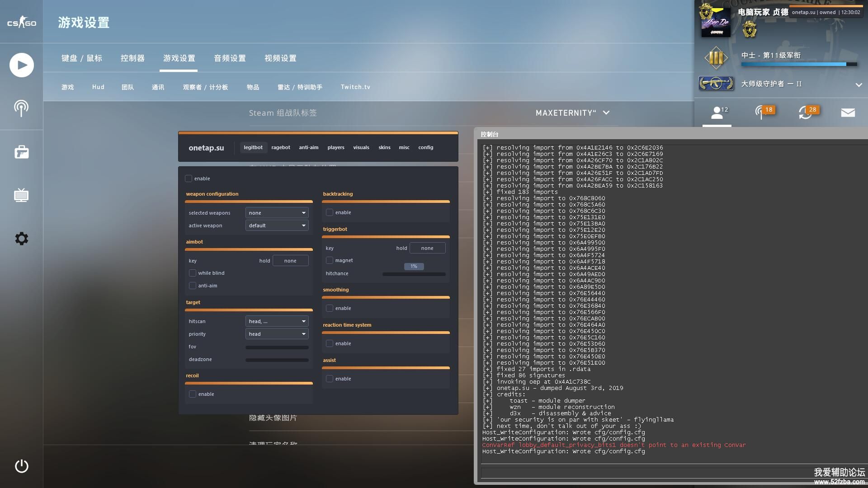Viewport: 868px width, 488px height.
Task: Click the sergeant rank badge icon
Action: pyautogui.click(x=716, y=58)
